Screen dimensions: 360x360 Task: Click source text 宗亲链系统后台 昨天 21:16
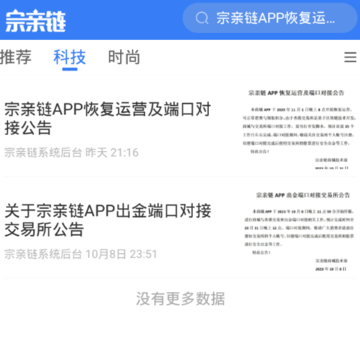coord(71,153)
